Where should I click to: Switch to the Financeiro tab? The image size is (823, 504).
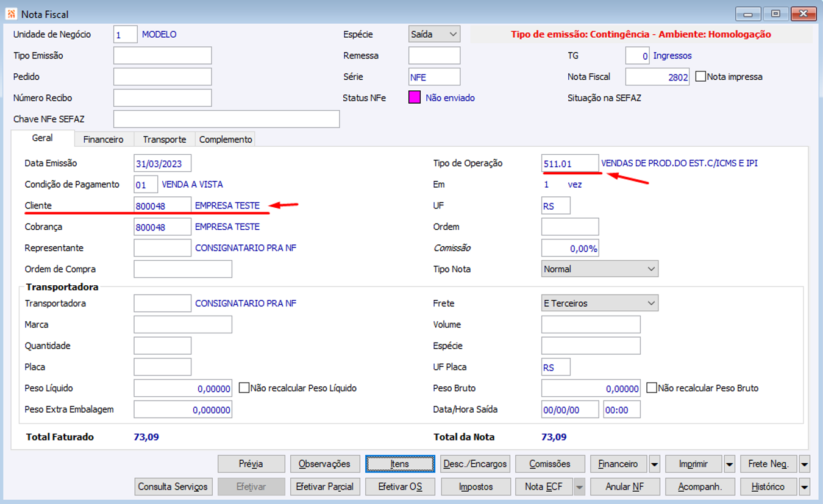click(x=104, y=140)
